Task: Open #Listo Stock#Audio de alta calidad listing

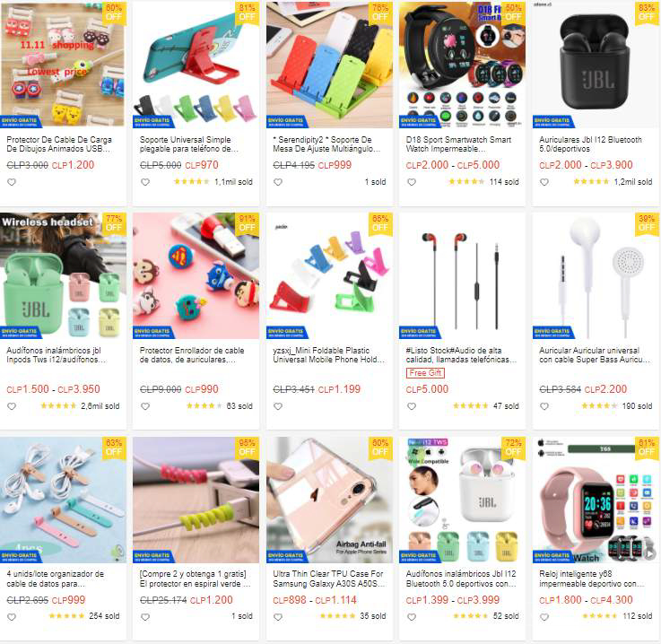Action: click(461, 355)
